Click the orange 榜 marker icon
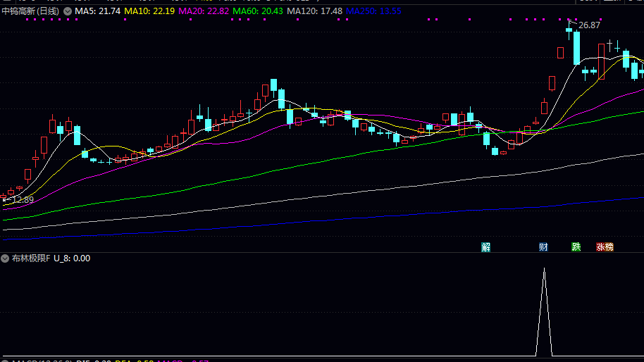Screen dimensions: 644x362 pos(609,246)
